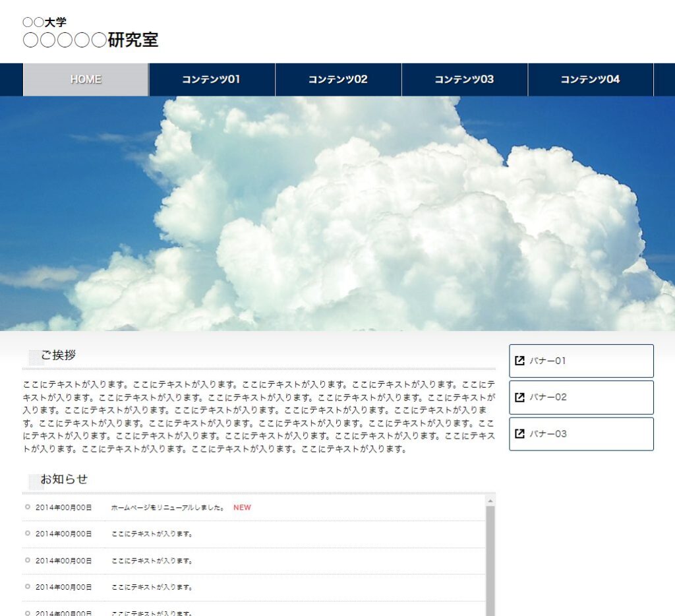Click the ホームページをリニューアルしました。 news entry

point(167,508)
